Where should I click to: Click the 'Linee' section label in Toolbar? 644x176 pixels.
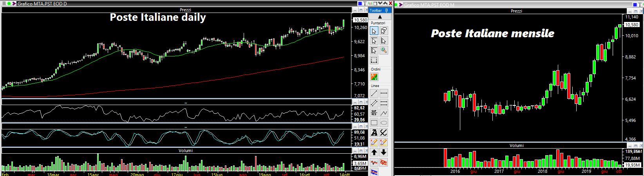(375, 85)
